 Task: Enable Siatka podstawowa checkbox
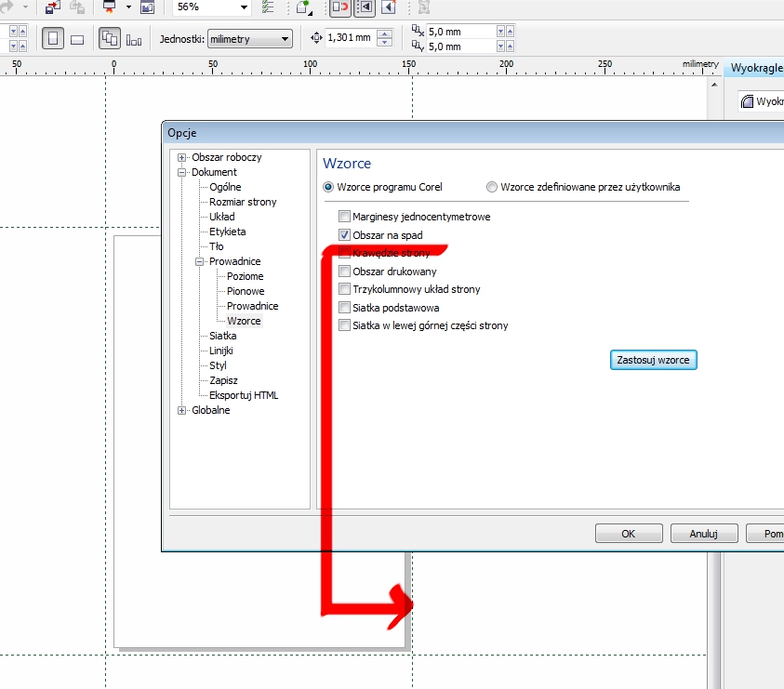(x=345, y=308)
